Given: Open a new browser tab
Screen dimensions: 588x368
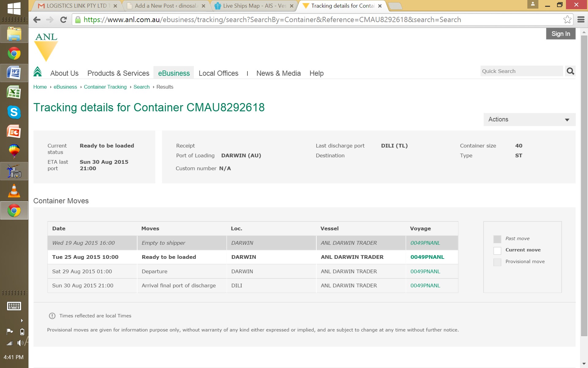Looking at the screenshot, I should [x=395, y=6].
